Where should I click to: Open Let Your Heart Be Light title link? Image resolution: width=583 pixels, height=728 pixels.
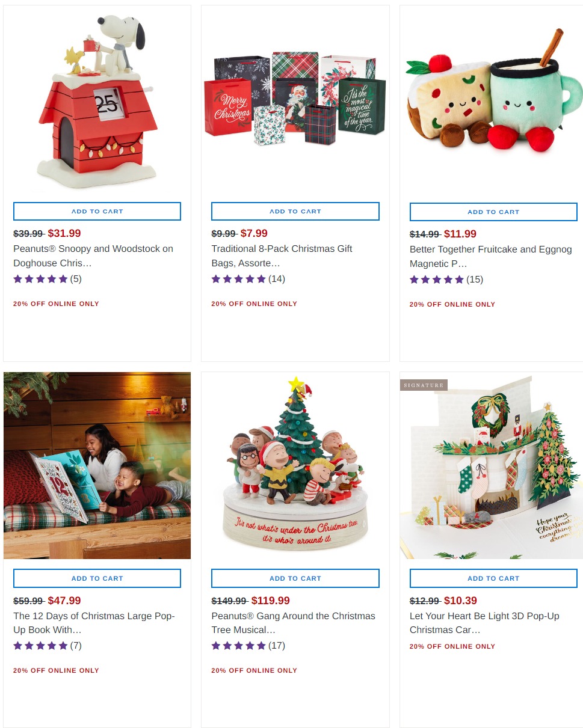coord(484,623)
